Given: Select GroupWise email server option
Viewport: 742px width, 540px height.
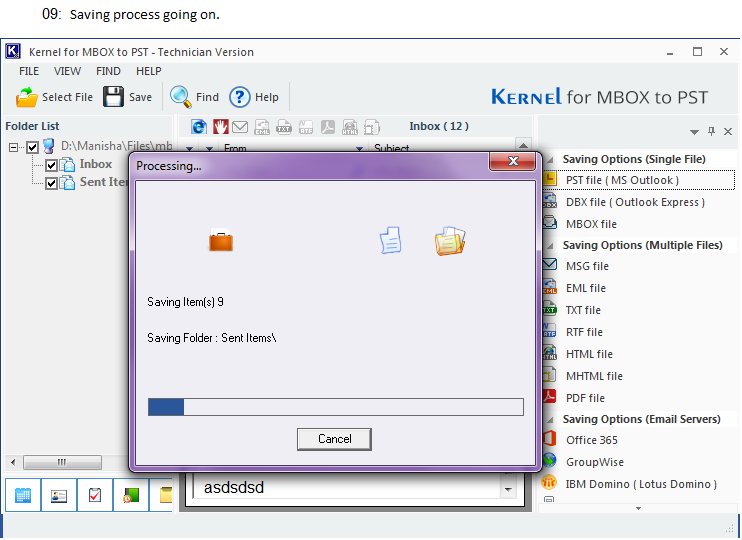Looking at the screenshot, I should [x=595, y=462].
